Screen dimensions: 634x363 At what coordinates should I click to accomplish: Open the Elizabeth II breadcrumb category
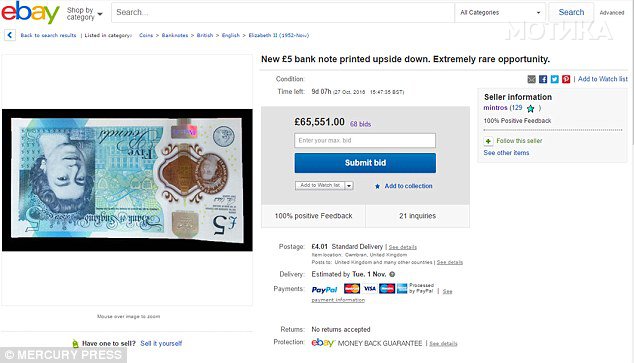point(279,35)
